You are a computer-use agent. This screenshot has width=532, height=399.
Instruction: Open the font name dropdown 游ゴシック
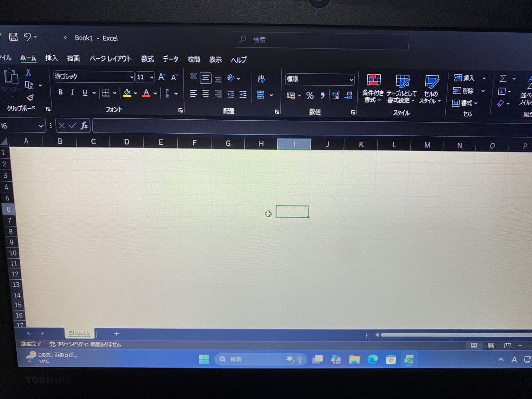(94, 77)
